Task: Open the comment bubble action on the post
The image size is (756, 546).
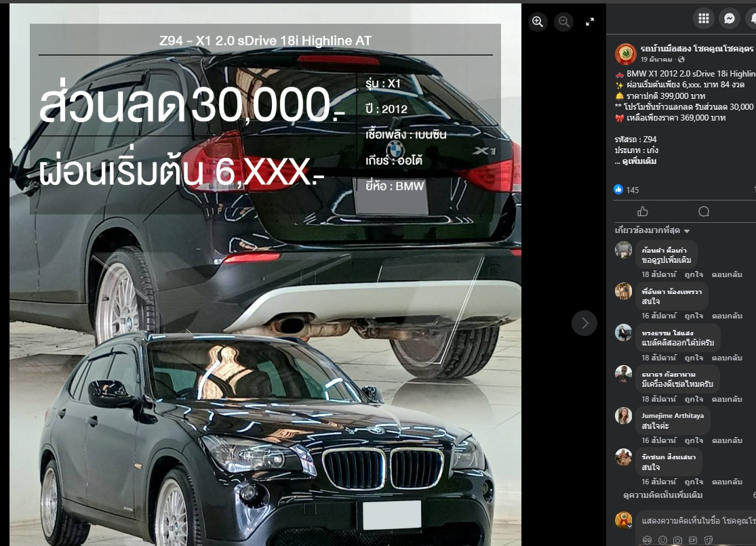Action: pos(703,211)
